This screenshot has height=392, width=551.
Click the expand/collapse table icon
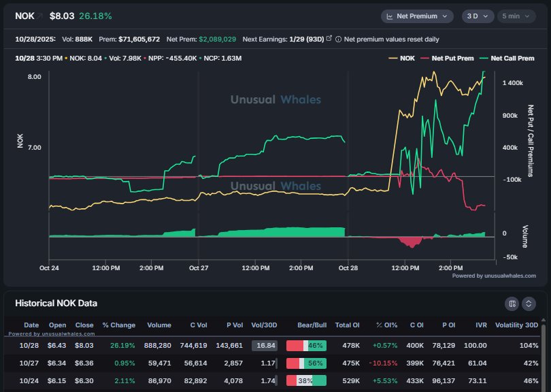coord(529,304)
